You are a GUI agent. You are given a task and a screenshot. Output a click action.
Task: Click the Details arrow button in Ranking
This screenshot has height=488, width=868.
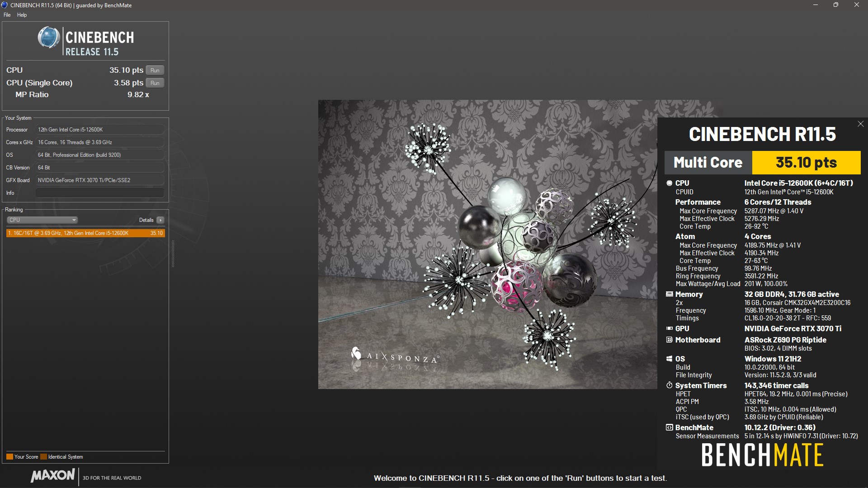coord(160,220)
